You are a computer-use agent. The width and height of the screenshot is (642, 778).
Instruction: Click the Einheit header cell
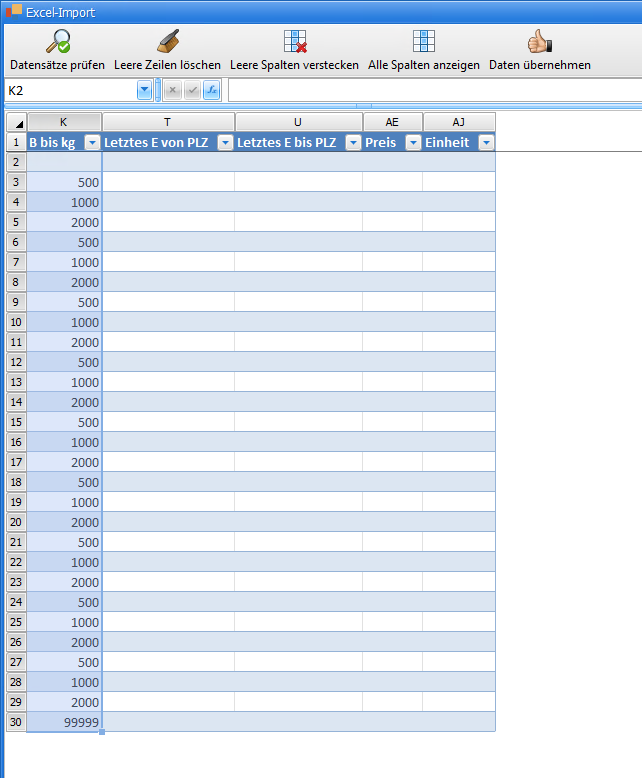coord(459,142)
